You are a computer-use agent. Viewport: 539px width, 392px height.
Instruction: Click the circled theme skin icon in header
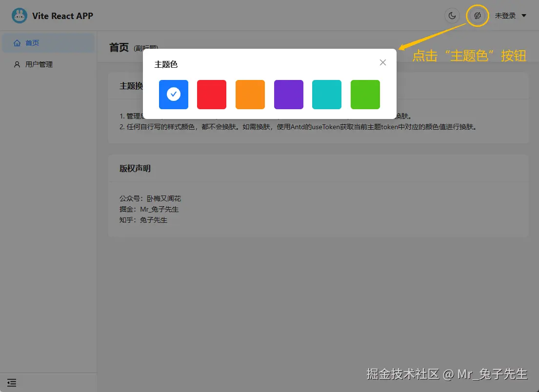(477, 15)
